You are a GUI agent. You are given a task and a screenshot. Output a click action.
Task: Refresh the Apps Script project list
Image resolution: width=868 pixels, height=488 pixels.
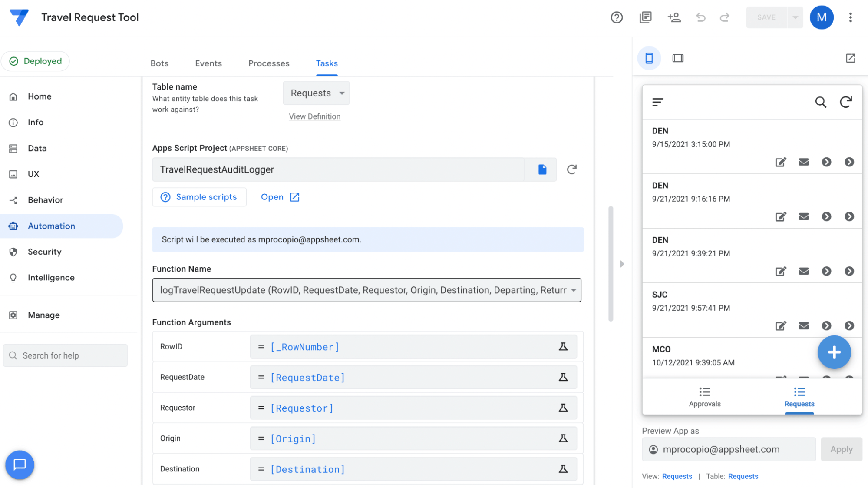pos(572,169)
